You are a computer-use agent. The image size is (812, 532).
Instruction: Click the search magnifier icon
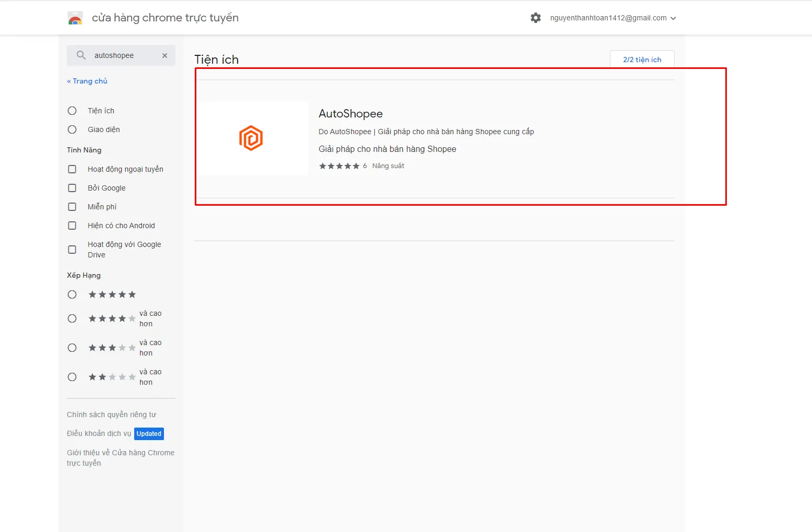tap(81, 55)
